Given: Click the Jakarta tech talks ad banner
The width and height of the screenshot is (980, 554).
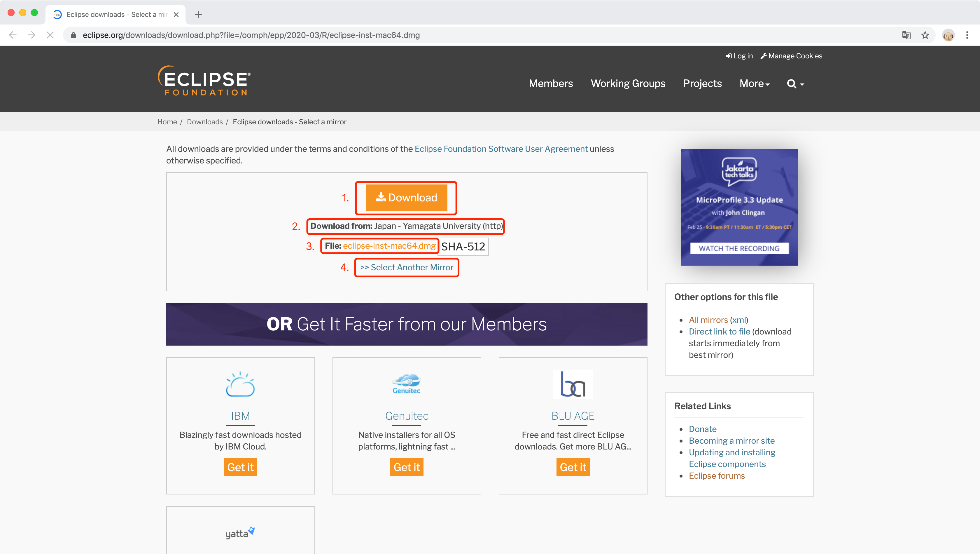Looking at the screenshot, I should tap(739, 207).
